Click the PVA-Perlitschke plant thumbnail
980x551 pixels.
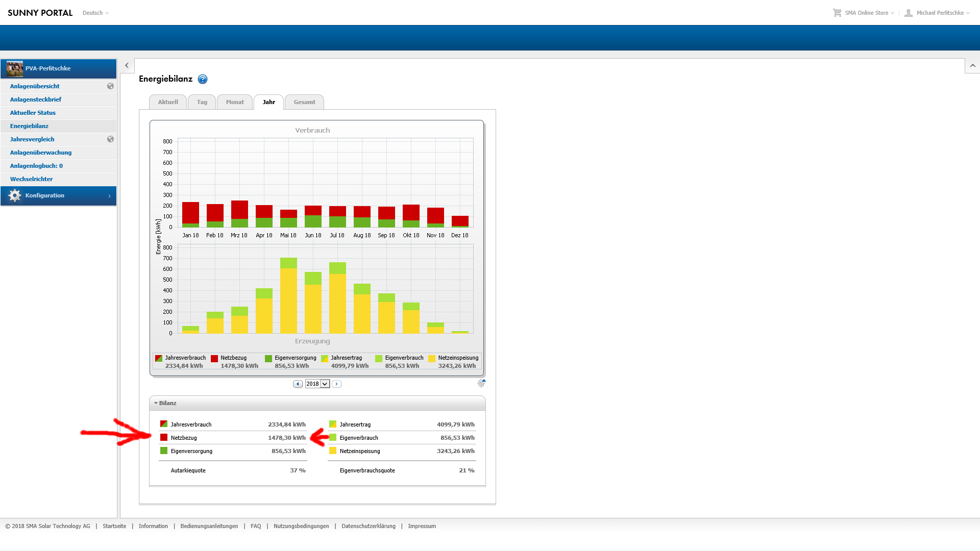15,68
